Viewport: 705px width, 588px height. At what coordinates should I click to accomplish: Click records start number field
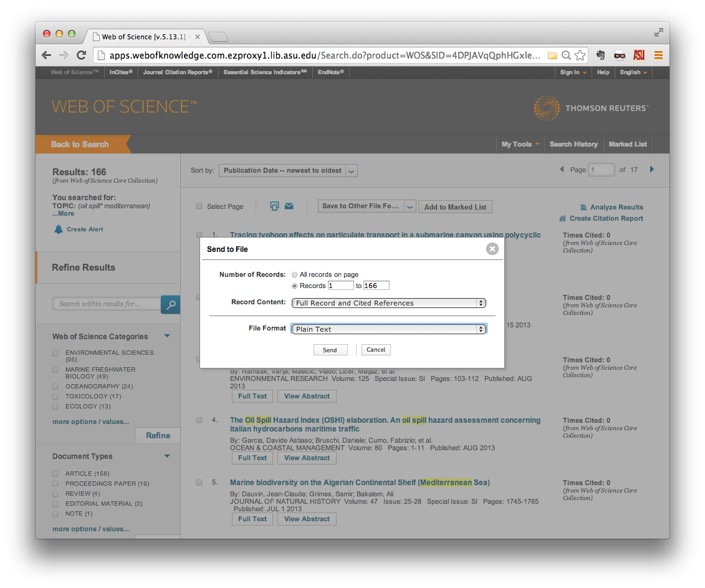tap(341, 286)
